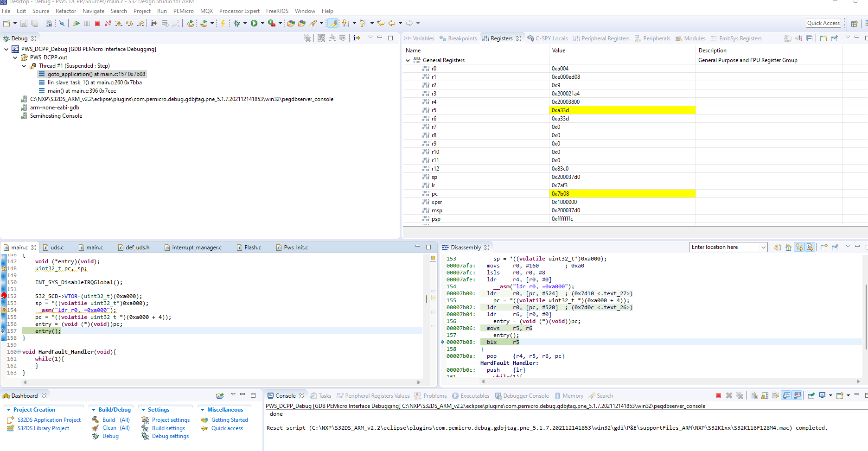Collapse the General Registers group
The width and height of the screenshot is (868, 451).
coord(408,60)
